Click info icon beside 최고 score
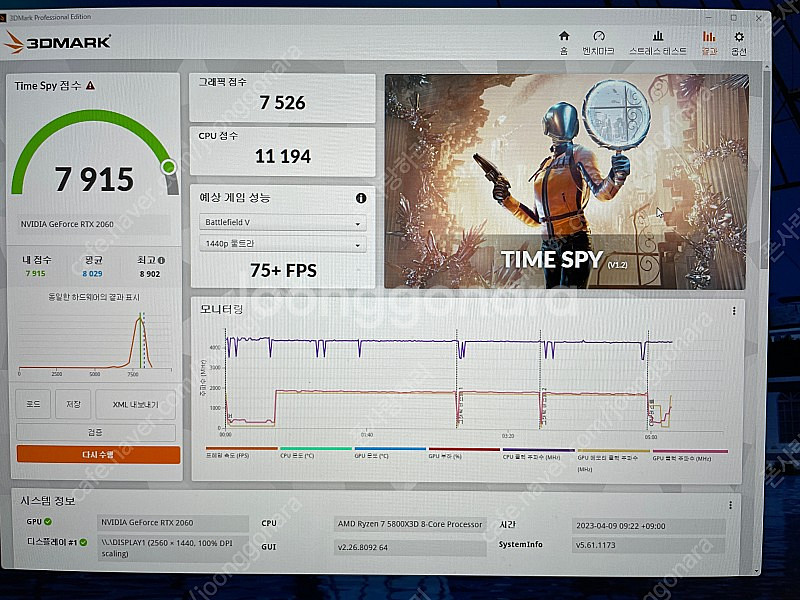800x600 pixels. tap(161, 260)
